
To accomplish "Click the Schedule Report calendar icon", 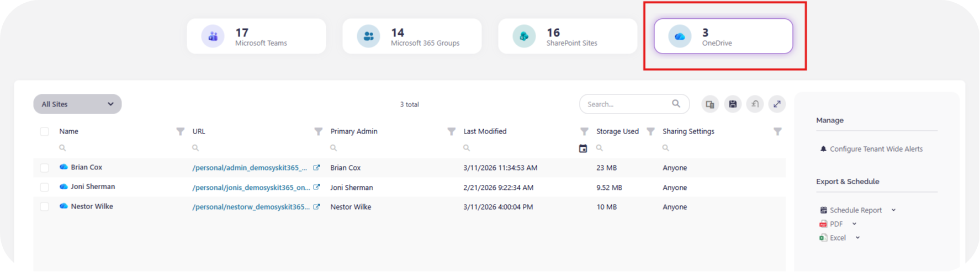I will 823,210.
